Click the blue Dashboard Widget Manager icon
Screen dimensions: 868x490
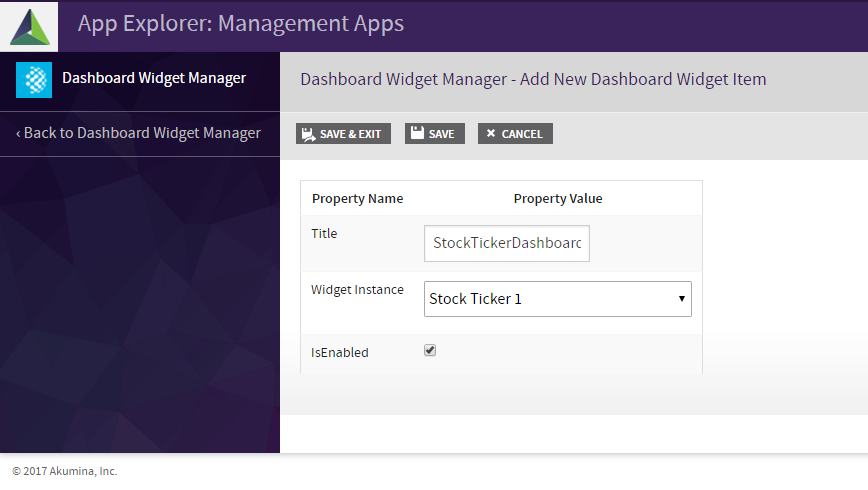click(34, 80)
